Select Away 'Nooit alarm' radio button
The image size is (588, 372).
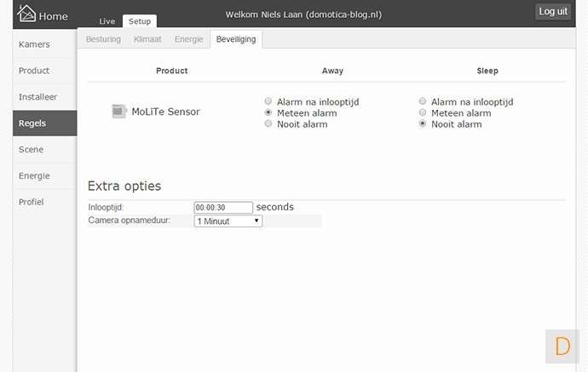point(268,124)
